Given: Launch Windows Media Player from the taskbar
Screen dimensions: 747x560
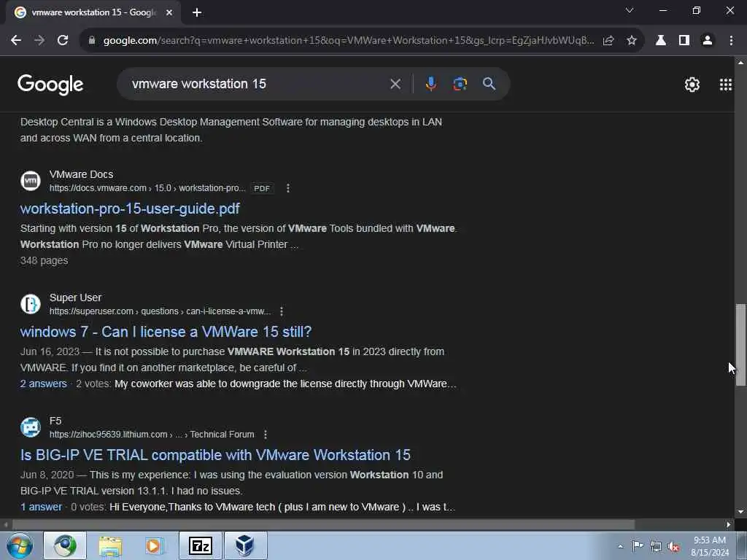Looking at the screenshot, I should (154, 545).
